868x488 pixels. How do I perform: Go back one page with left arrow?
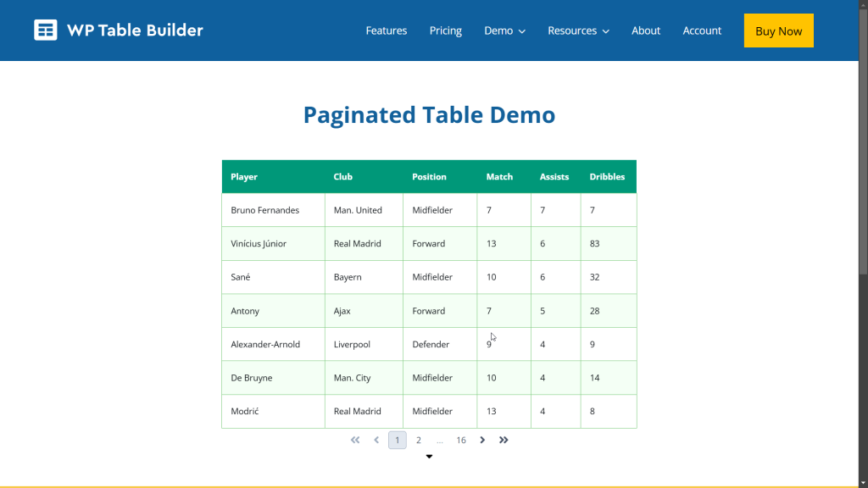(x=376, y=440)
